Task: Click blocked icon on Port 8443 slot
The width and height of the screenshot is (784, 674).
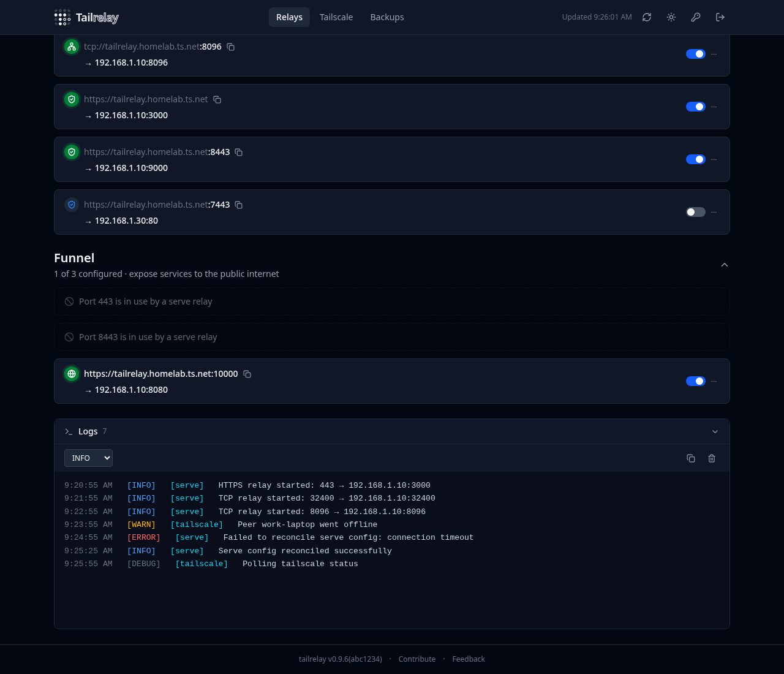Action: point(69,337)
